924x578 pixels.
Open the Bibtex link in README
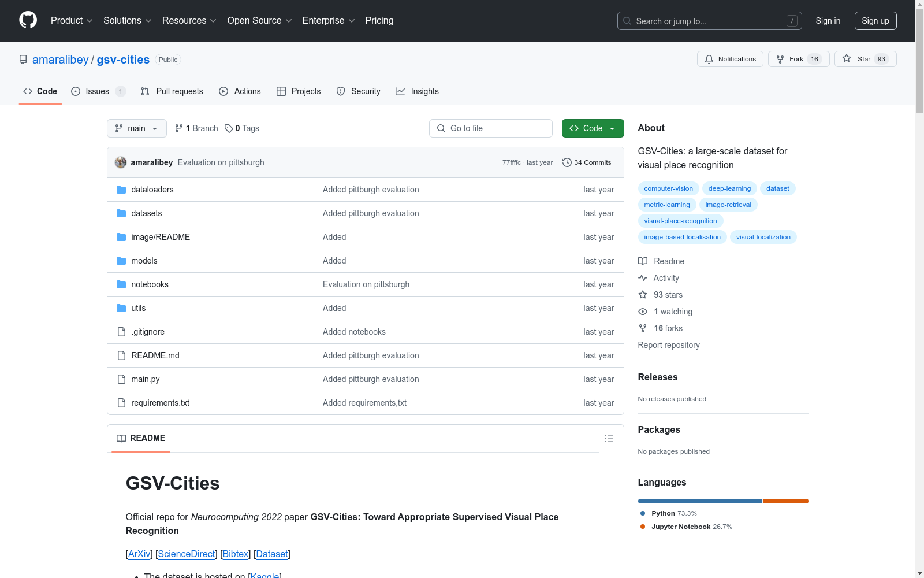236,554
